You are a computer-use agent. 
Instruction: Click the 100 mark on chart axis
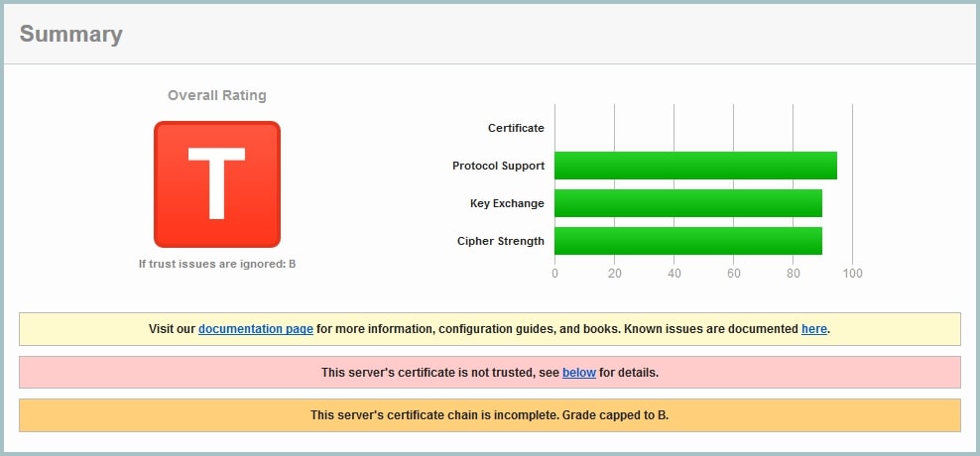coord(852,274)
